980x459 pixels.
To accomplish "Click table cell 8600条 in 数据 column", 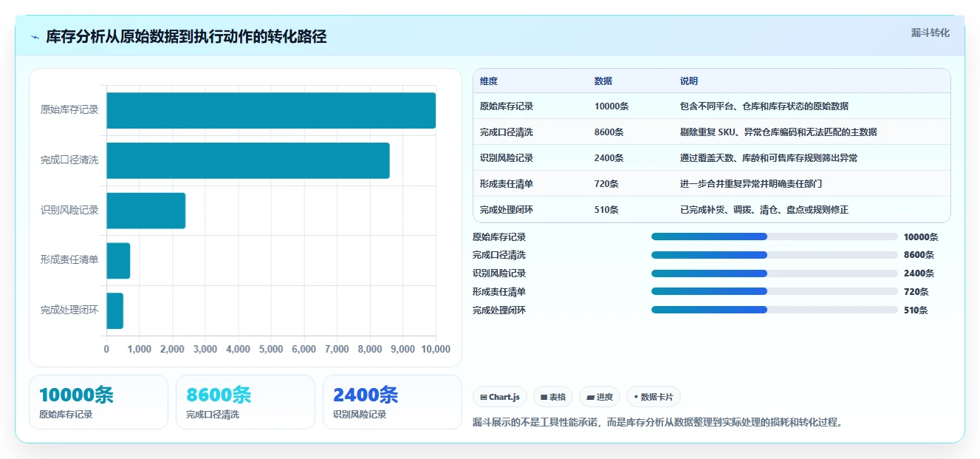I will click(x=609, y=132).
